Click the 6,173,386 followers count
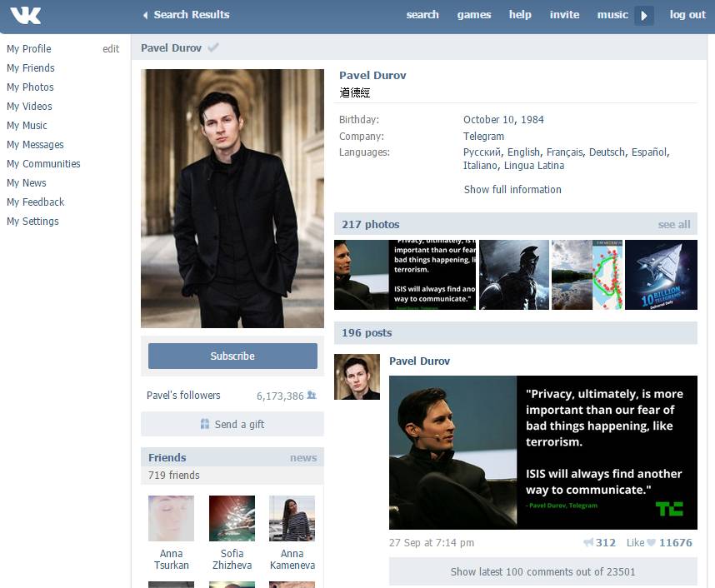The width and height of the screenshot is (715, 588). point(280,396)
